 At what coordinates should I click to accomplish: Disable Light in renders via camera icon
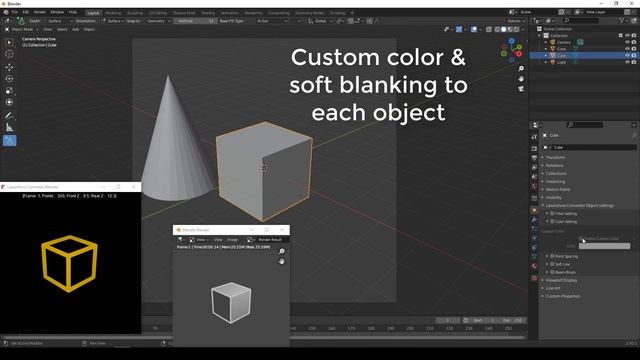point(634,62)
